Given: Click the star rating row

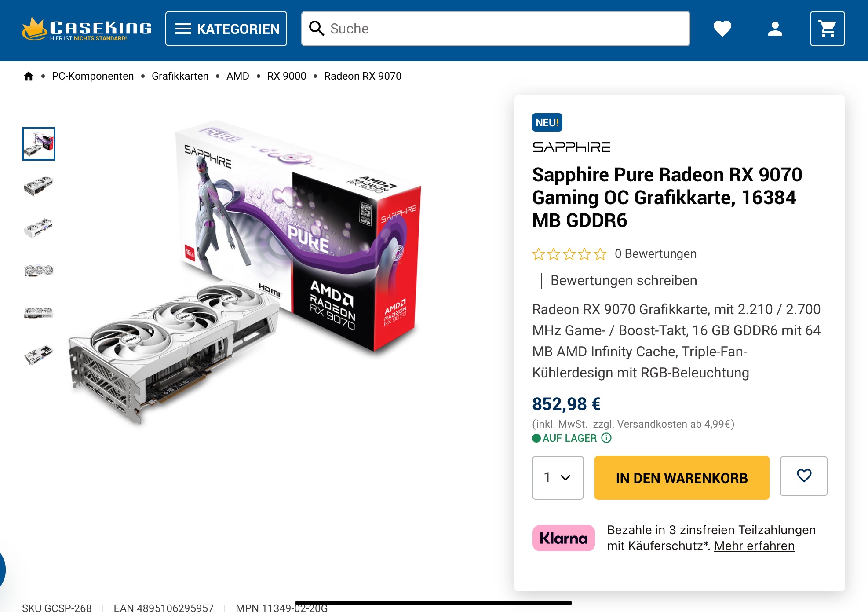Looking at the screenshot, I should [569, 254].
